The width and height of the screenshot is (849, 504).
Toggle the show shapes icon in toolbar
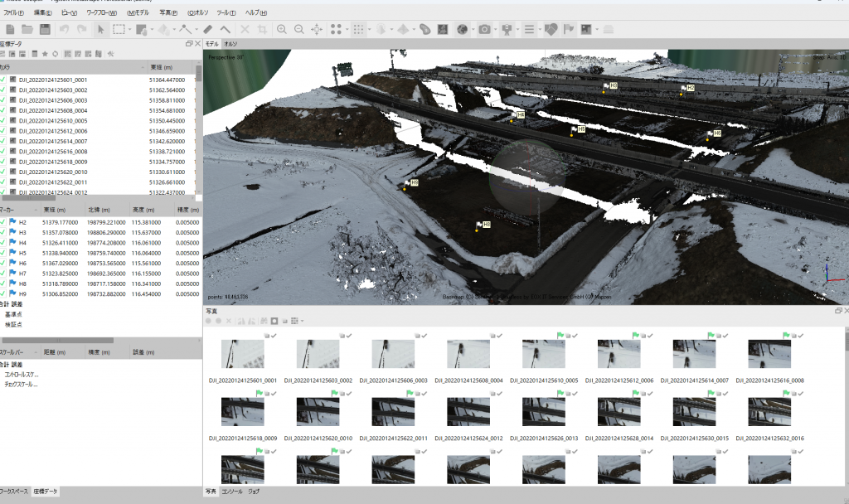pyautogui.click(x=551, y=30)
